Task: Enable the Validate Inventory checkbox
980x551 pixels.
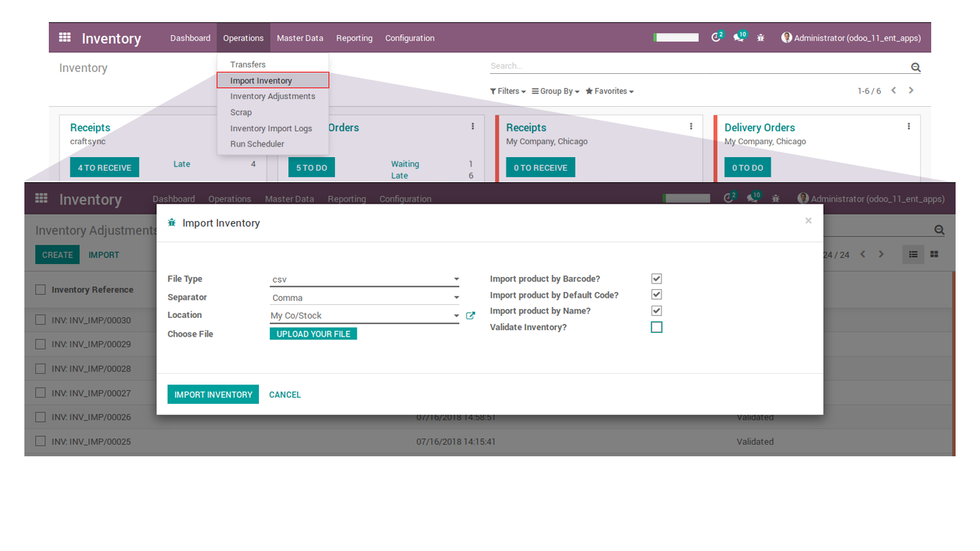Action: 656,327
